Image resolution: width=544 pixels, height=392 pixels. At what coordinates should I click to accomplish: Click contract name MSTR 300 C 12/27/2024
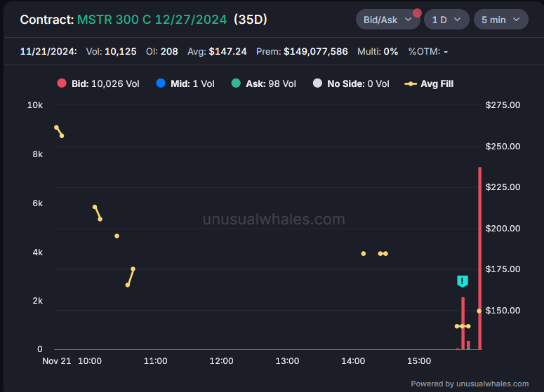coord(152,20)
